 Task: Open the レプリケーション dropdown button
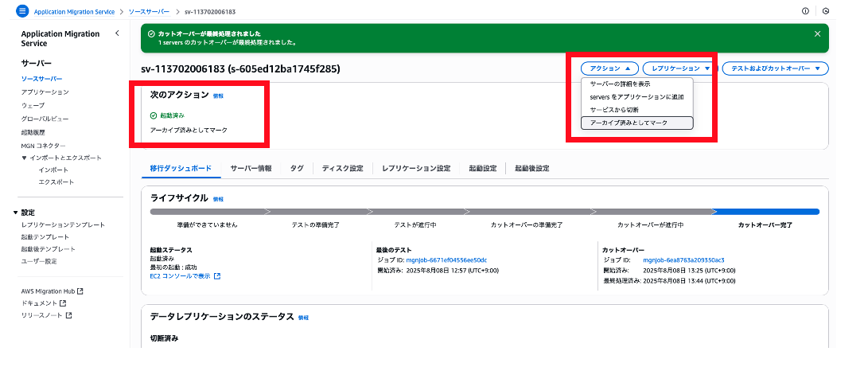[x=680, y=68]
